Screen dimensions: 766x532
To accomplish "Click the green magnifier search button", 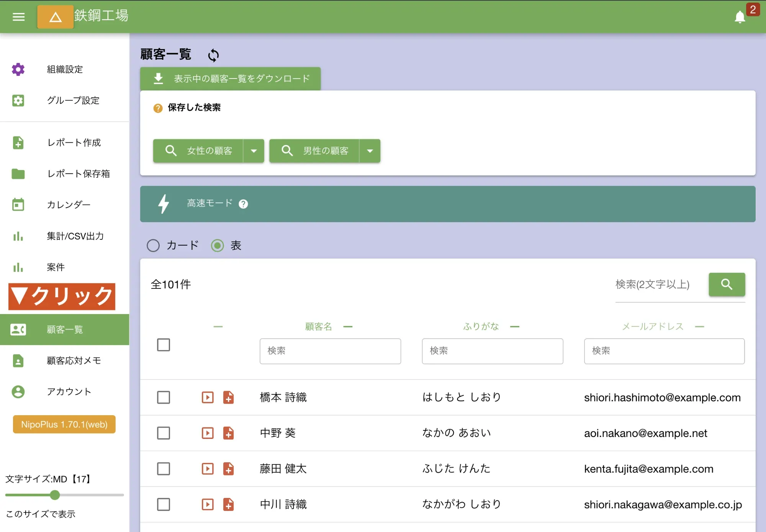I will [727, 284].
